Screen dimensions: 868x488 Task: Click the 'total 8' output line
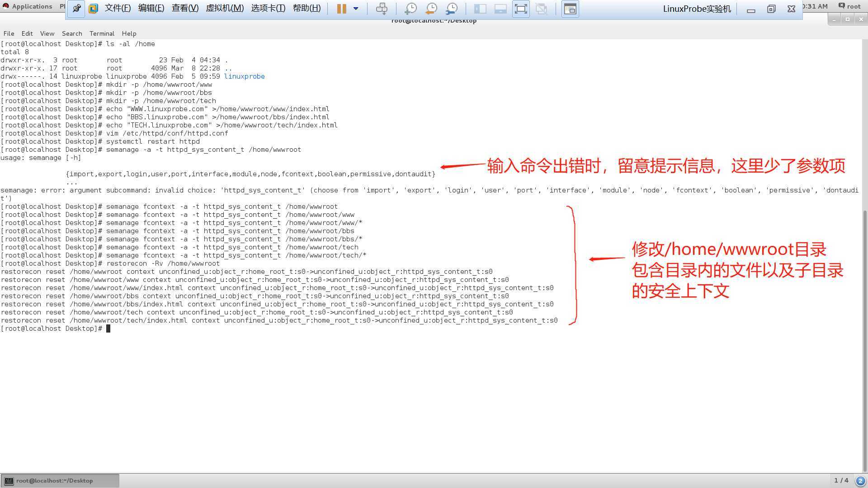(x=14, y=52)
